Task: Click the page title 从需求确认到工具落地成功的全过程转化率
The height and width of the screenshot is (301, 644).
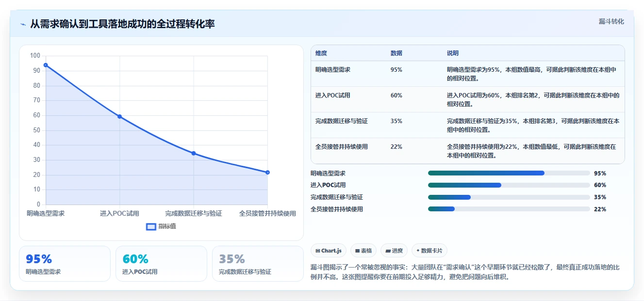Action: click(x=123, y=24)
